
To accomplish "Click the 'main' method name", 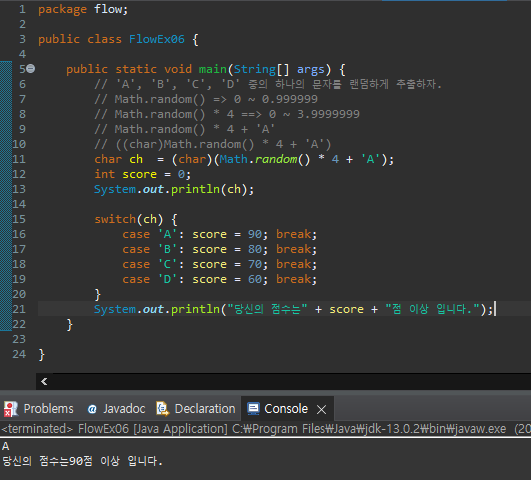I will coord(213,69).
